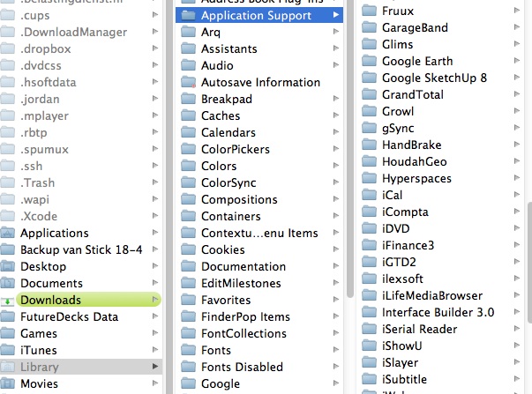532x394 pixels.
Task: Click the arrow next to Google SketchUp 8
Action: coord(517,78)
